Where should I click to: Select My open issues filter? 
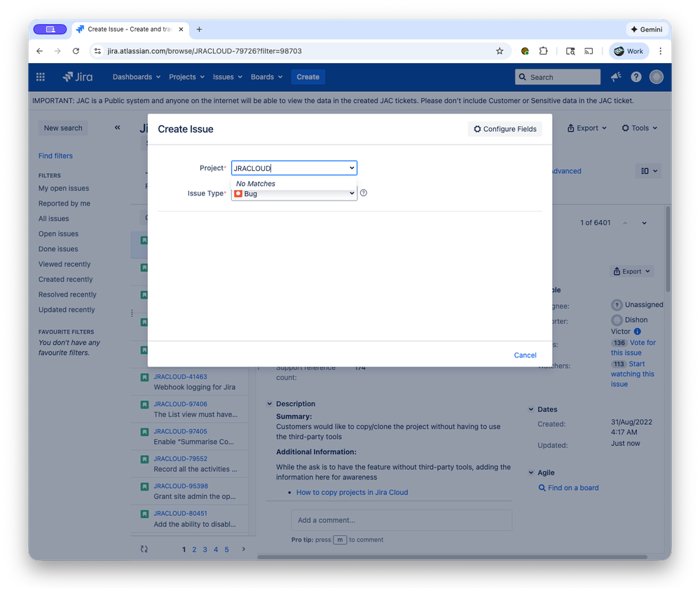tap(63, 189)
